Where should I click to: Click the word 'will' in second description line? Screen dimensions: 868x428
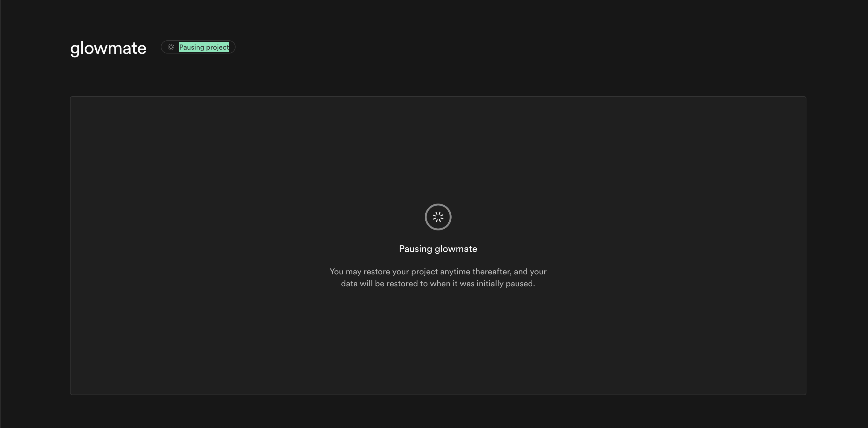pyautogui.click(x=366, y=284)
